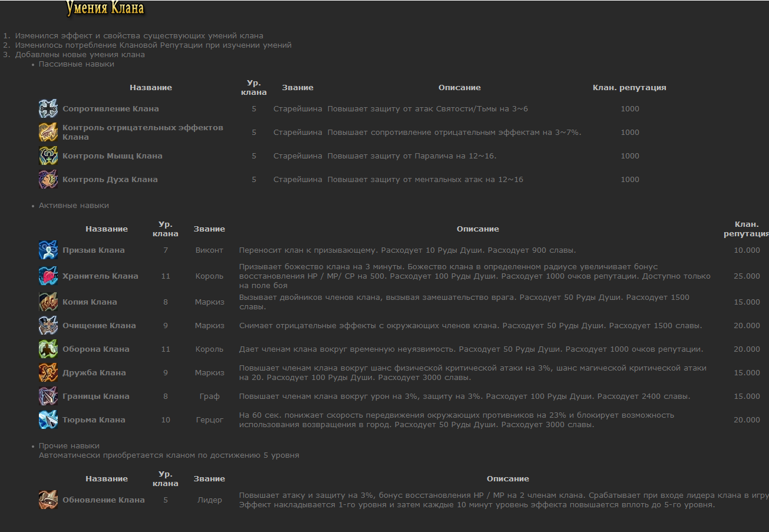Click the Клан. репутация header in passive table
This screenshot has width=769, height=532.
coord(629,87)
